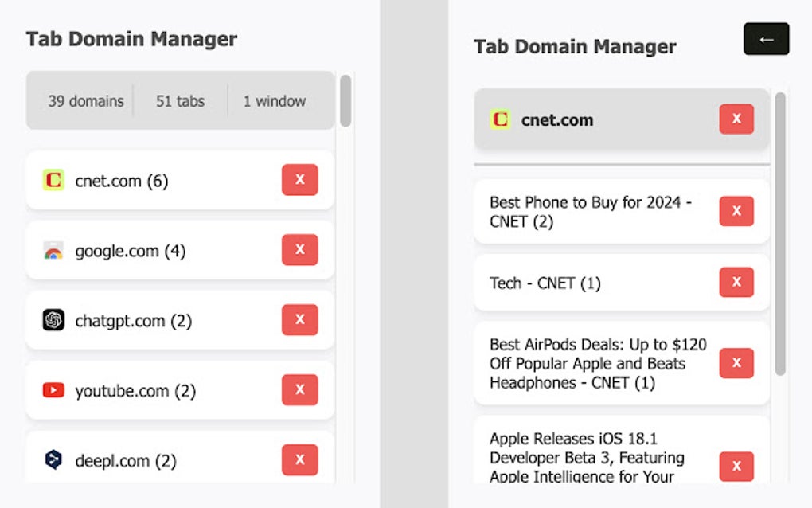
Task: Click the CNET favicon in the right panel header
Action: [500, 119]
